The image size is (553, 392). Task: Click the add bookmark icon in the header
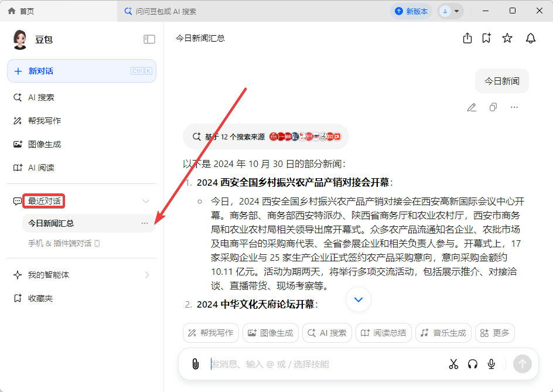coord(487,38)
